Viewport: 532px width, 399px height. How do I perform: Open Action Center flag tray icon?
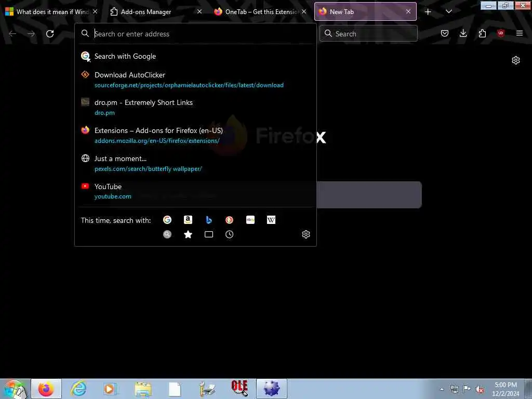pos(467,389)
